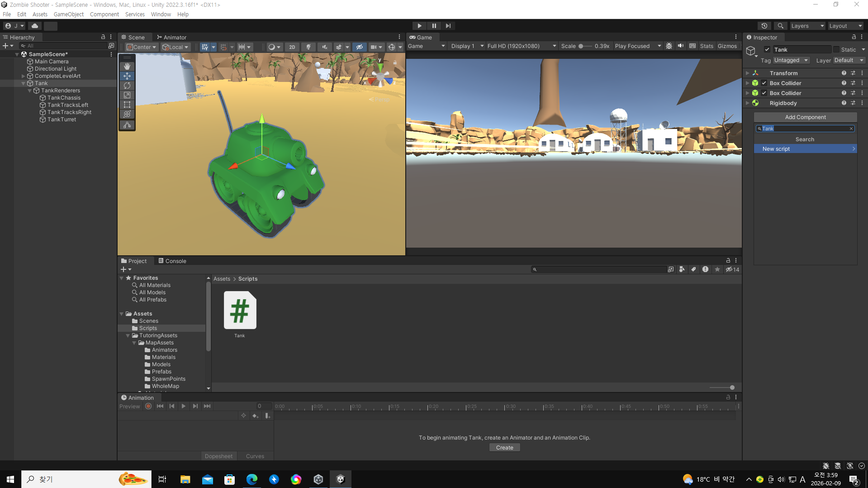Screen dimensions: 868x488
Task: Adjust the Game view Scale slider
Action: (585, 46)
